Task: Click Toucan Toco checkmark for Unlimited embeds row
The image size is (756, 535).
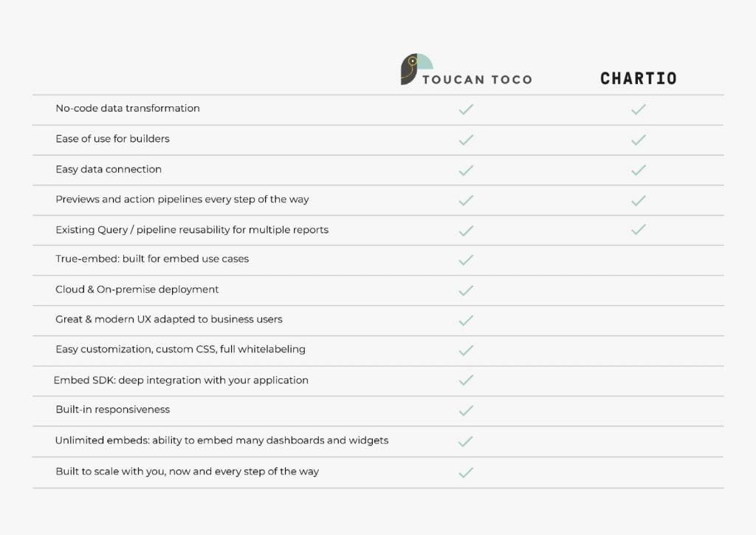Action: [466, 441]
